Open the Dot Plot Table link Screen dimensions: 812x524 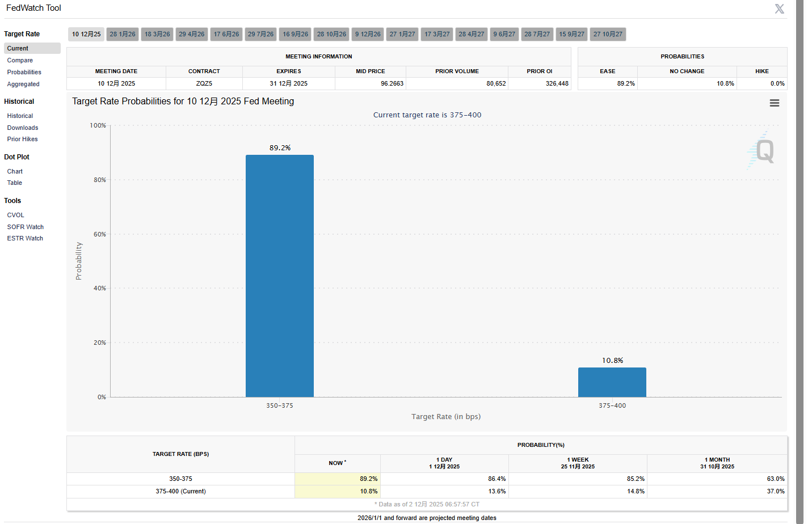pos(15,183)
